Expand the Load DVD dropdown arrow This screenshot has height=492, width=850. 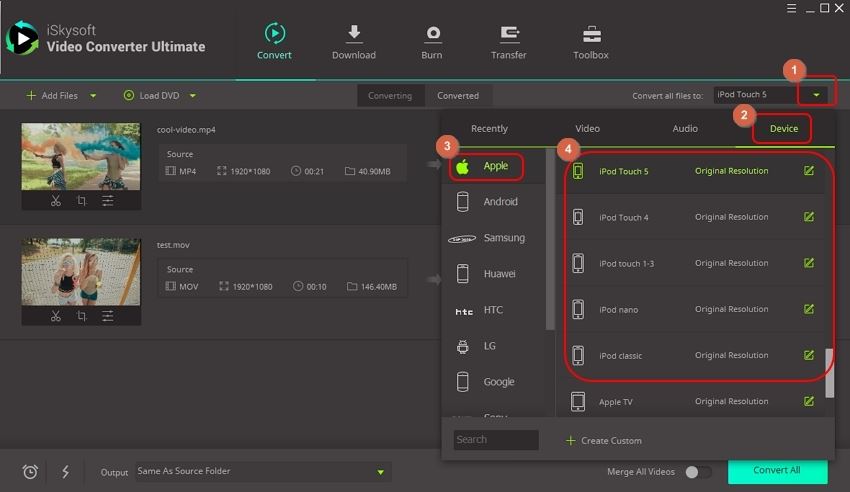click(192, 96)
